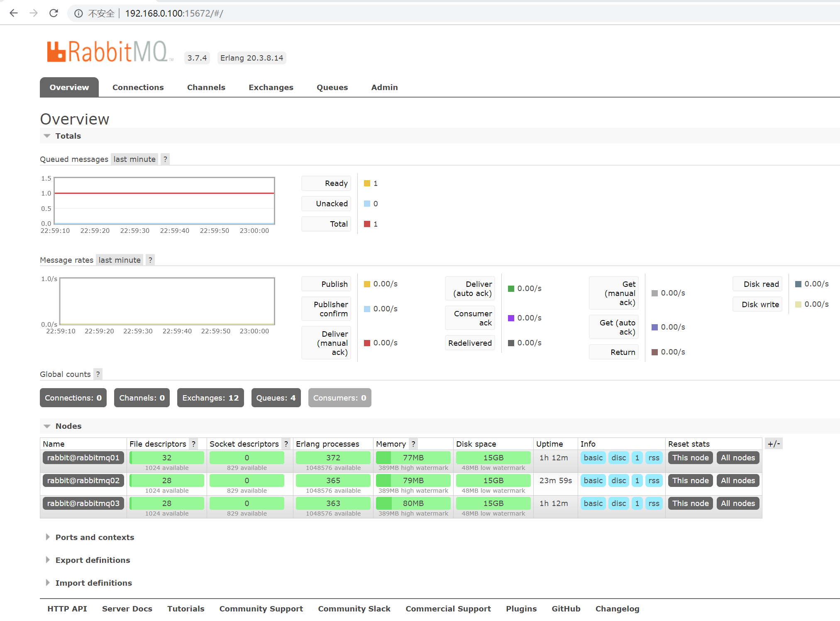Collapse the Totals section
840x621 pixels.
[62, 136]
